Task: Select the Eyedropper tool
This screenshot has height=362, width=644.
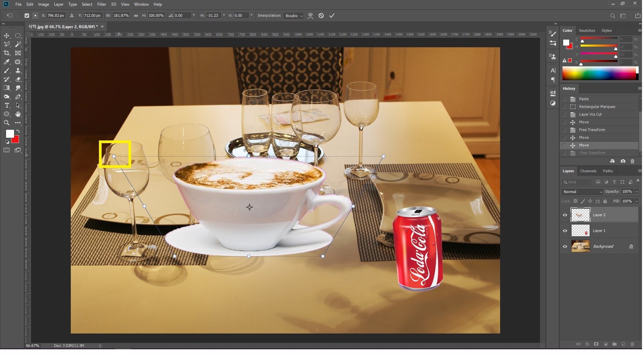Action: [x=7, y=62]
